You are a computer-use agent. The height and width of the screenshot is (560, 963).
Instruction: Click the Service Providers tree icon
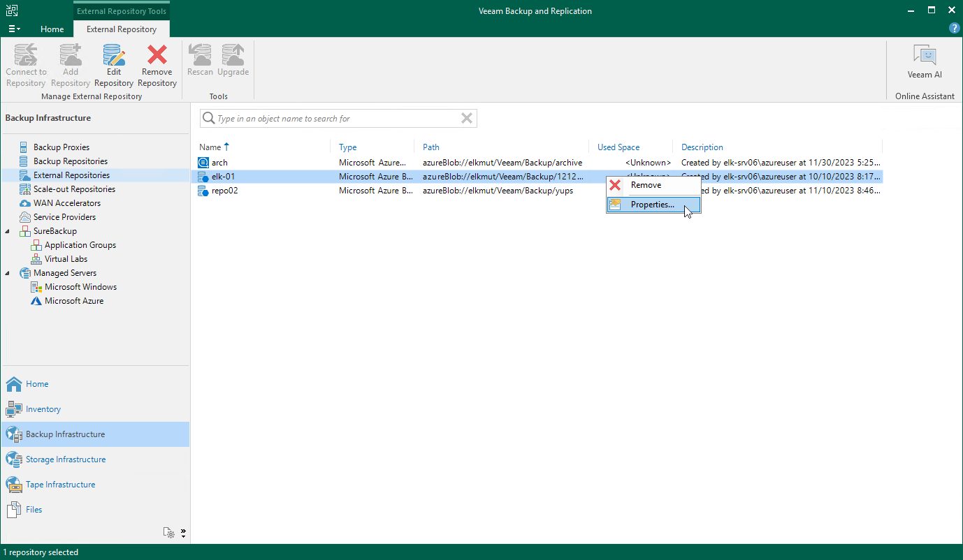[24, 217]
